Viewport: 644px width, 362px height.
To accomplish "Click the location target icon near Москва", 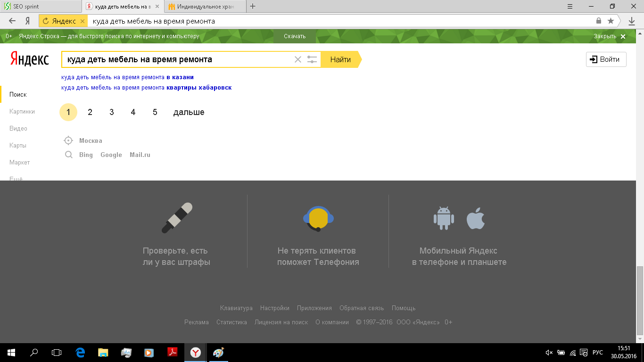I will [x=68, y=140].
